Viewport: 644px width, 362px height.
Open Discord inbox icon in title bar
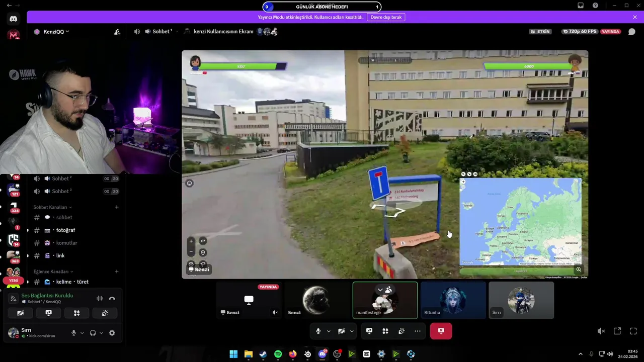coord(581,6)
